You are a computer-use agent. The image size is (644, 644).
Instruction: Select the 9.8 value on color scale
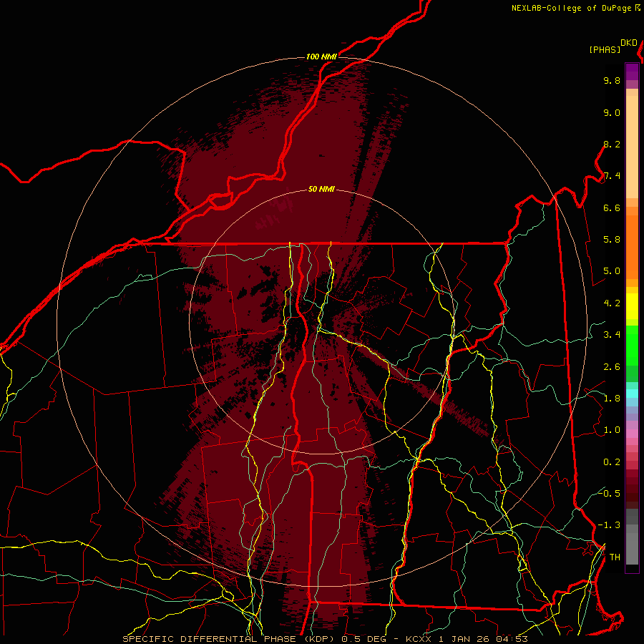coord(612,81)
